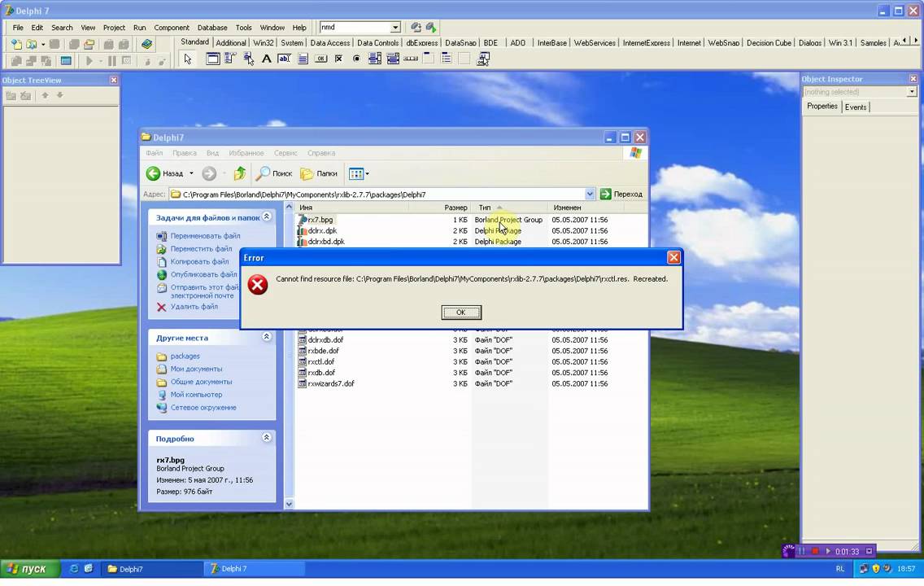This screenshot has width=924, height=586.
Task: Click the Назад back button in Explorer
Action: [165, 173]
